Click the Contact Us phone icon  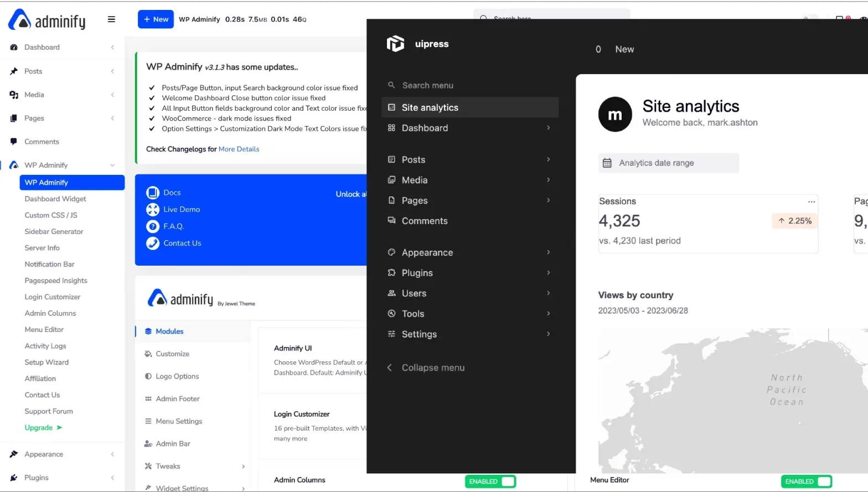[x=153, y=243]
